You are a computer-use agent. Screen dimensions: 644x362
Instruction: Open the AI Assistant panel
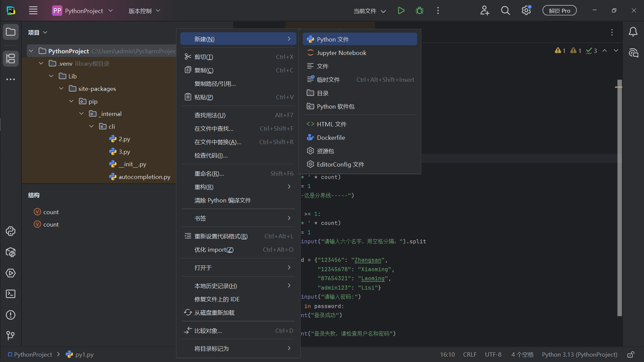633,53
